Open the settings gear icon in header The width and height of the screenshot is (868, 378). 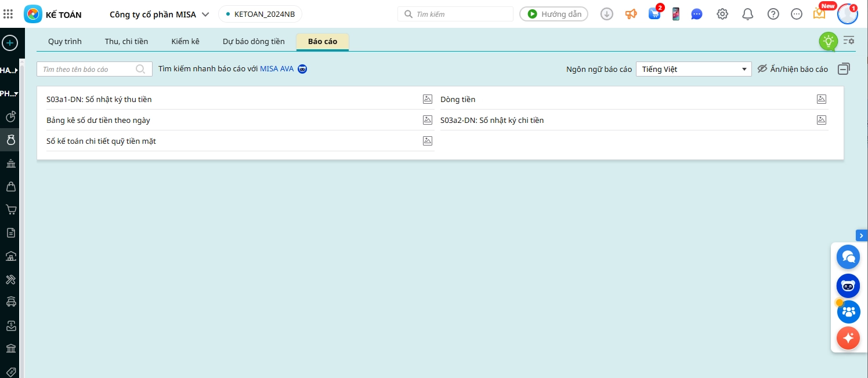722,14
